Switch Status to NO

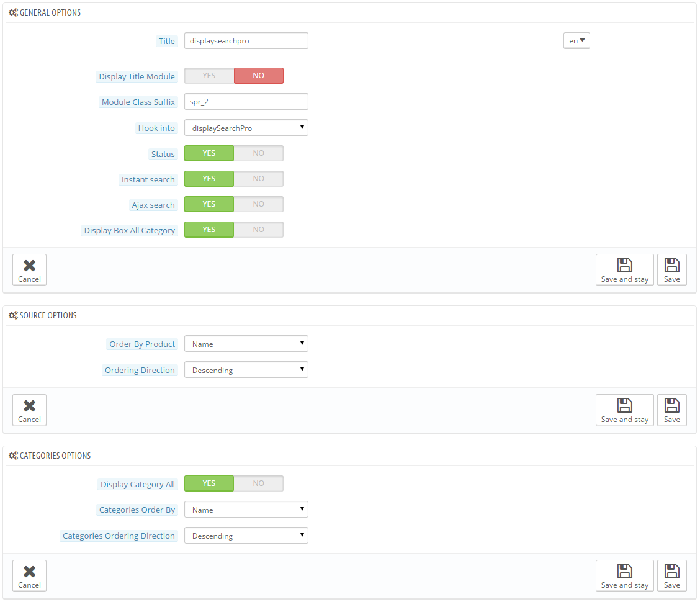click(x=259, y=153)
